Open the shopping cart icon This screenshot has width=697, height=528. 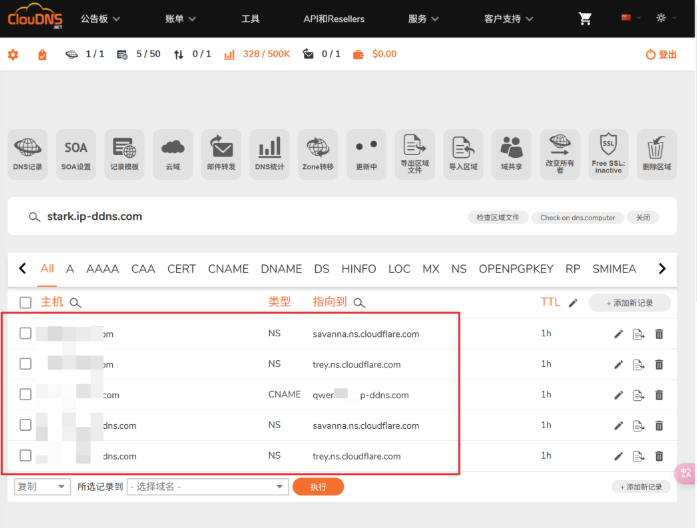coord(585,19)
